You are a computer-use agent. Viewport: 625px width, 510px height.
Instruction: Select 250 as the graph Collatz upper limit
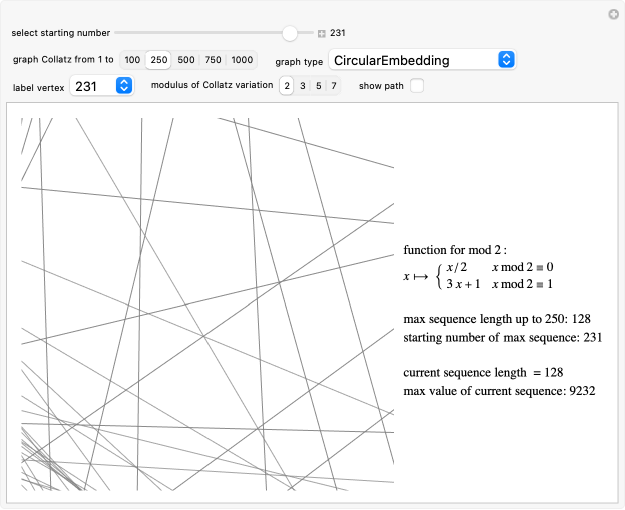click(x=158, y=60)
